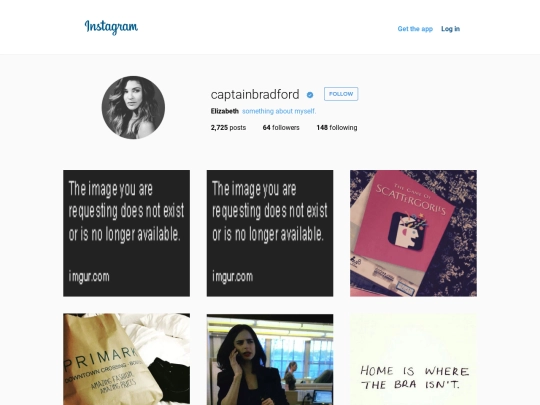Click the FOLLOW button
Image resolution: width=540 pixels, height=405 pixels.
[x=341, y=94]
